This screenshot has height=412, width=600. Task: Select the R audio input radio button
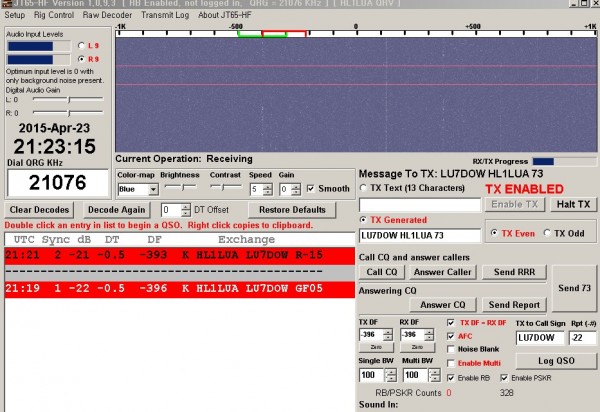coord(81,59)
